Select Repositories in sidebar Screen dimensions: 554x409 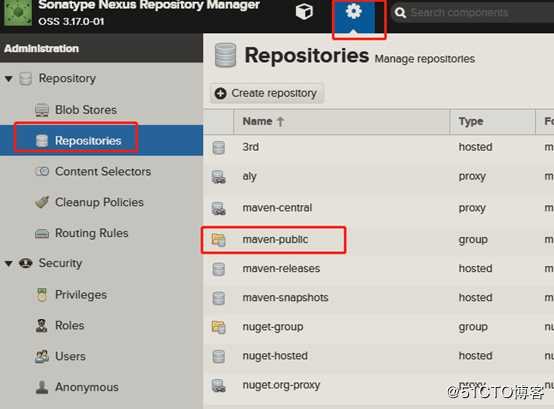click(88, 141)
